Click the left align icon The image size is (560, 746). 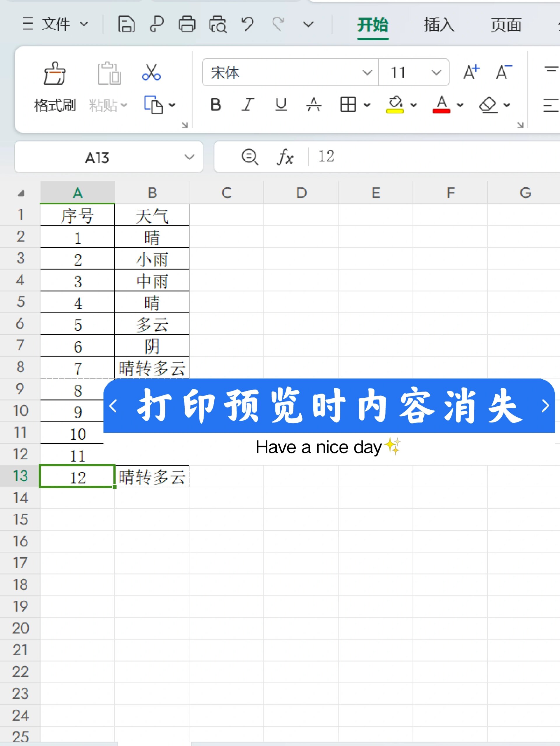551,105
